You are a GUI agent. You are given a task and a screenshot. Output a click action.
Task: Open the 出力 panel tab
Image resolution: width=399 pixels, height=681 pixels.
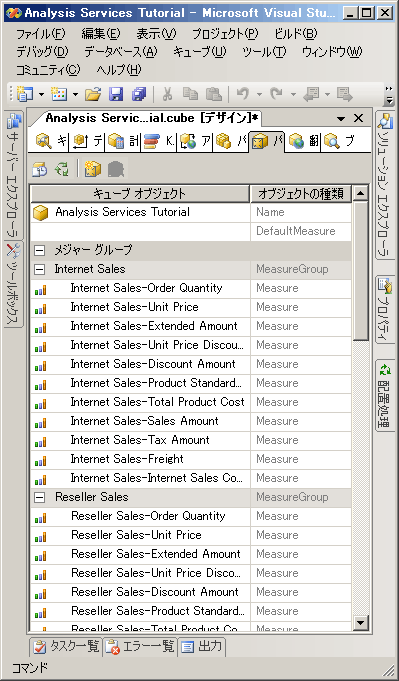point(201,646)
